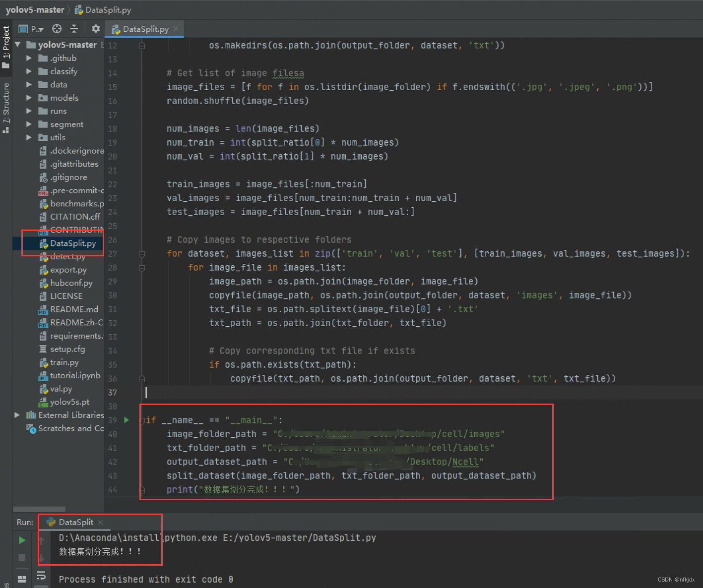Select .gitattributes file in tree
The height and width of the screenshot is (588, 703).
click(x=68, y=164)
